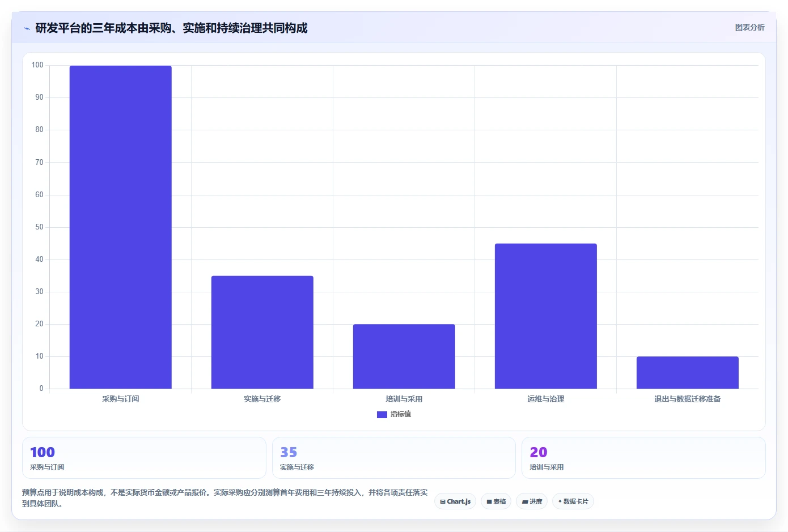Click the chart icon beside the title
The height and width of the screenshot is (532, 788).
click(27, 28)
